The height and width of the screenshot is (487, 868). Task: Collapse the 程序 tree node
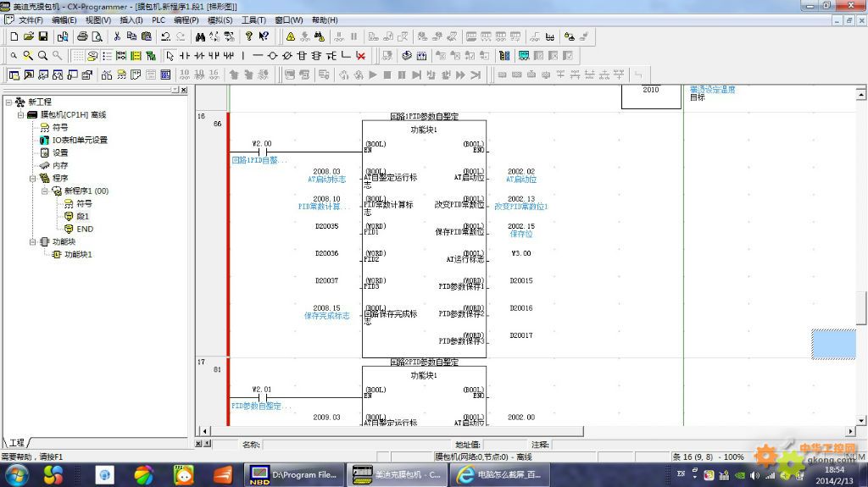[33, 178]
